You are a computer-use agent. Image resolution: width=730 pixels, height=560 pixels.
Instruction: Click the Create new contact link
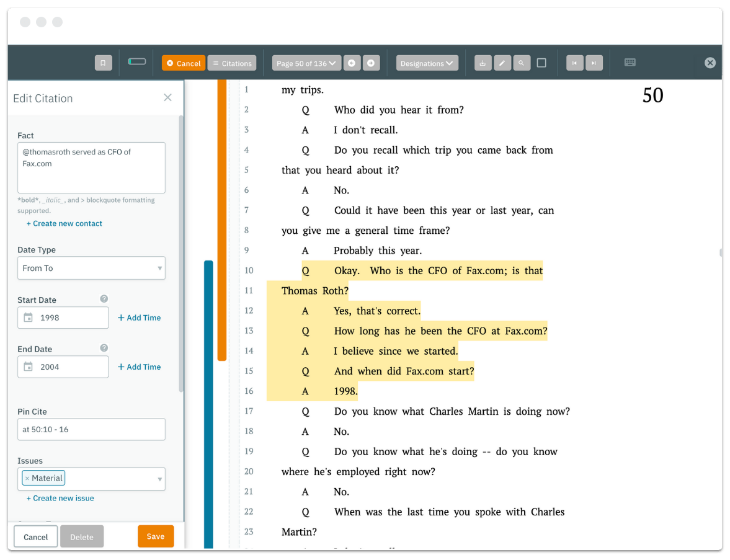65,223
